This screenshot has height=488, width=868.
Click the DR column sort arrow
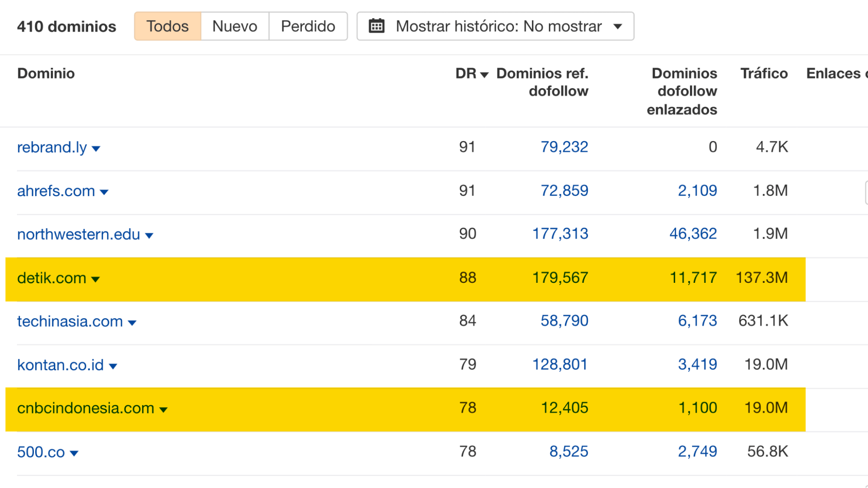485,74
